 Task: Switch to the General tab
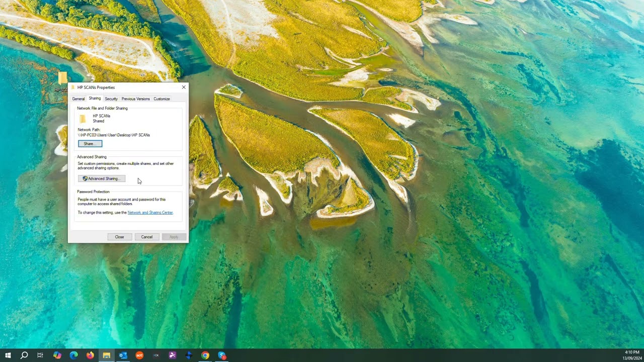[x=78, y=99]
